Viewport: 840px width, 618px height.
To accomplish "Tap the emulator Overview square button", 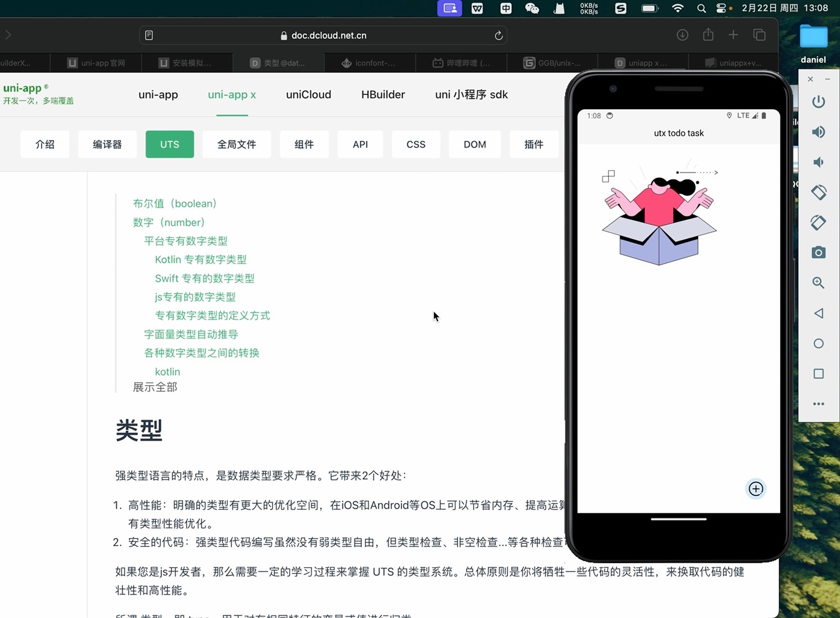I will coord(818,374).
